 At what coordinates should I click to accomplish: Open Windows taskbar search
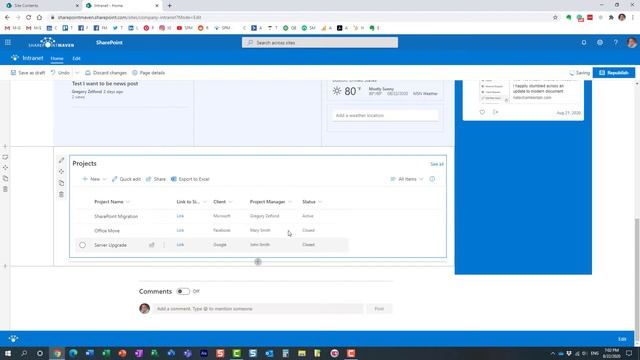click(x=24, y=353)
